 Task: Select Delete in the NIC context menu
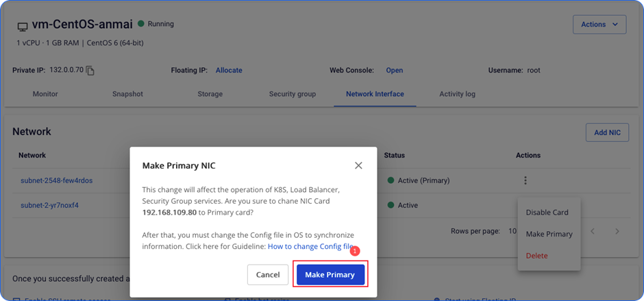(x=536, y=256)
